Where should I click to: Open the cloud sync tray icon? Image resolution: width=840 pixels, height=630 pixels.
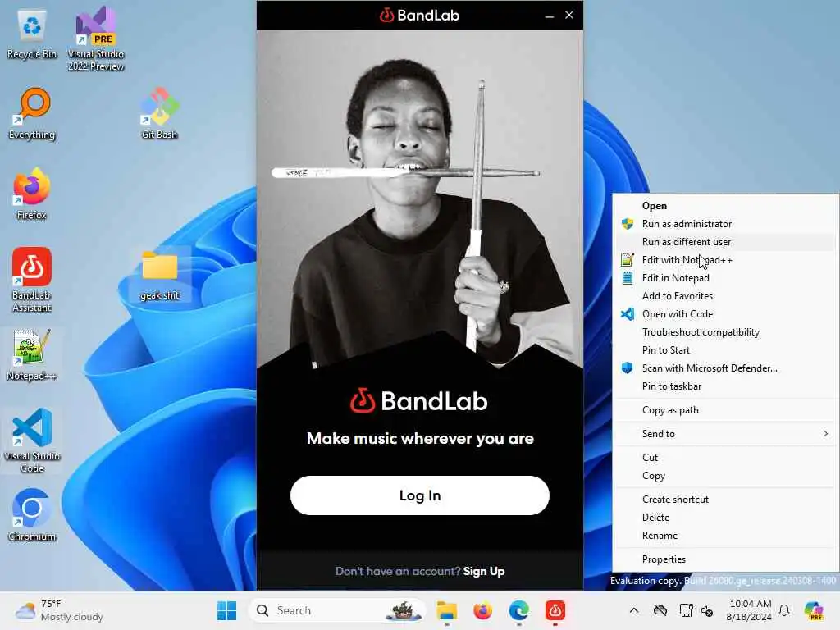660,610
